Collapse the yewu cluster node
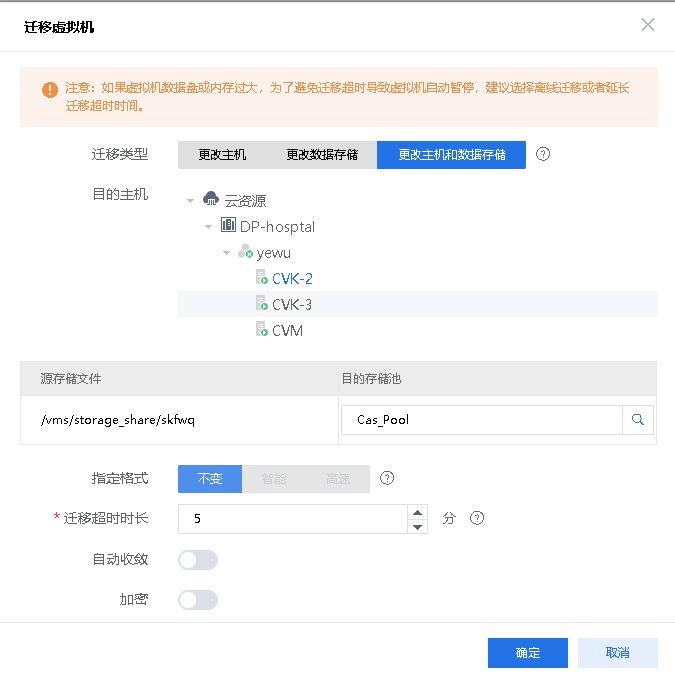The image size is (675, 678). 226,253
